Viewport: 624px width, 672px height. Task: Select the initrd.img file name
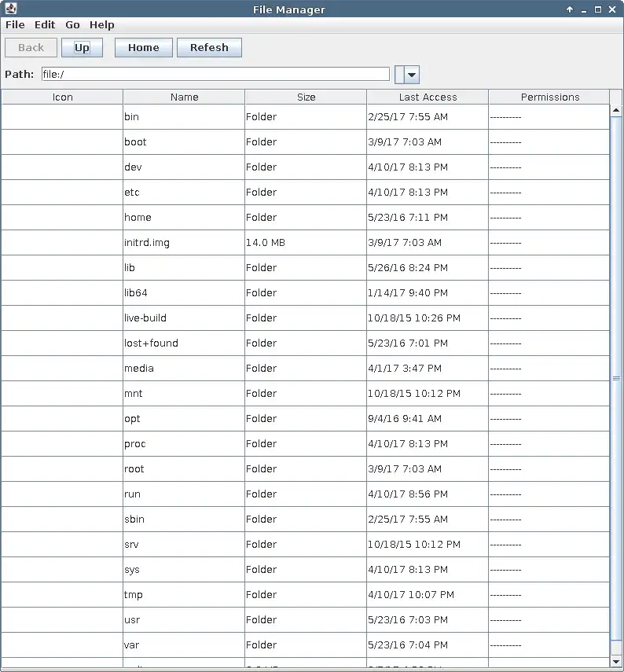pos(147,243)
